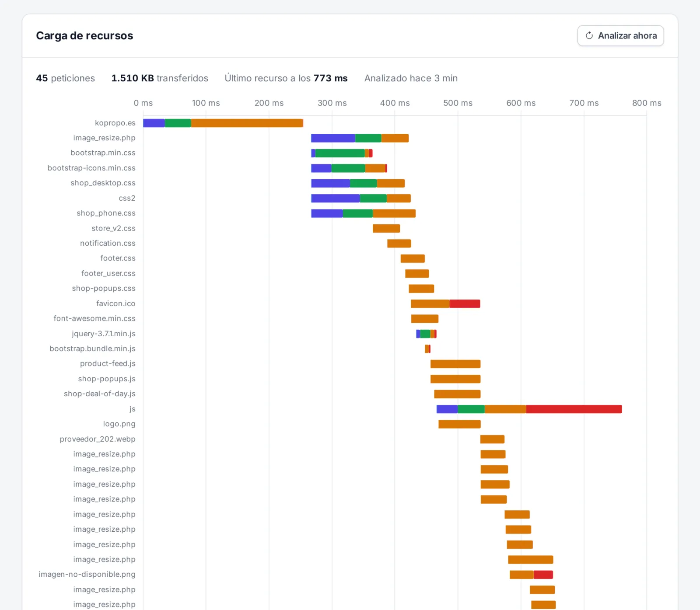Click jquery-3.7.1.min.js label
Image resolution: width=700 pixels, height=610 pixels.
(103, 334)
